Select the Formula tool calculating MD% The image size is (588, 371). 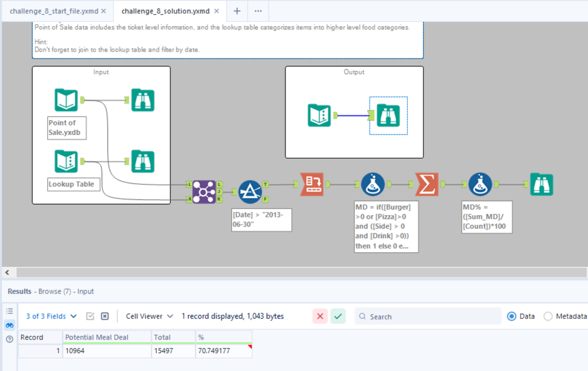(x=480, y=185)
